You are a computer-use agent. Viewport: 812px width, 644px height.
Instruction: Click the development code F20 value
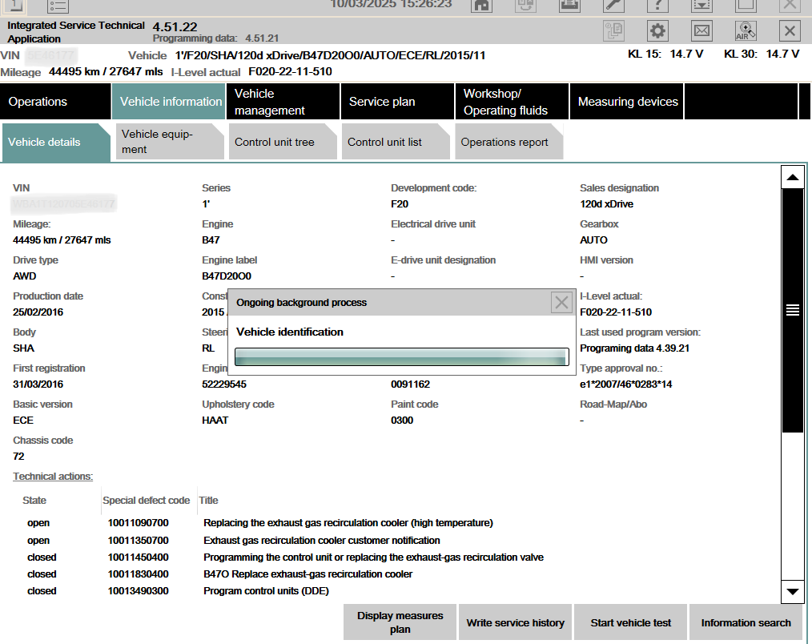pos(400,204)
